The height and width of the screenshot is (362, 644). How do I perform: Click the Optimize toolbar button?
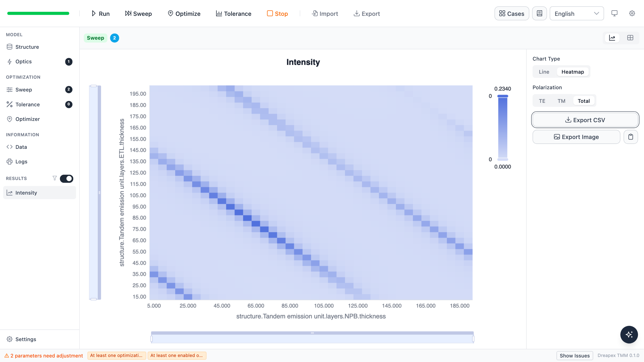tap(184, 14)
